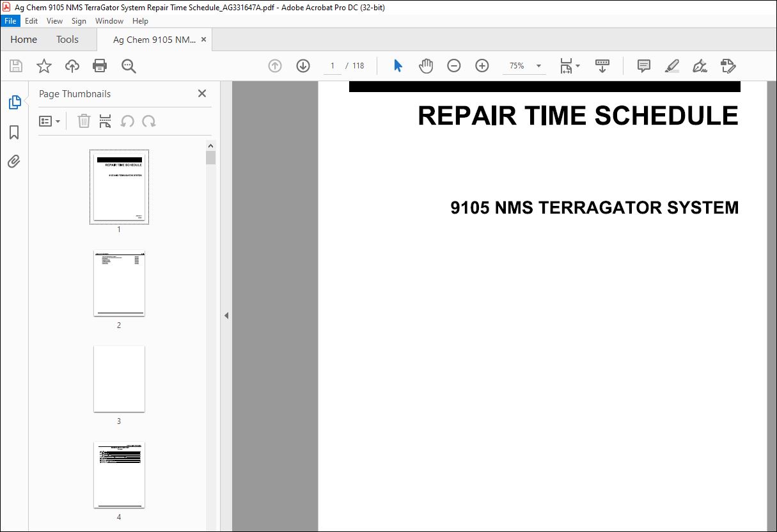This screenshot has width=777, height=532.
Task: Toggle the Attachments paperclip panel
Action: pos(14,161)
